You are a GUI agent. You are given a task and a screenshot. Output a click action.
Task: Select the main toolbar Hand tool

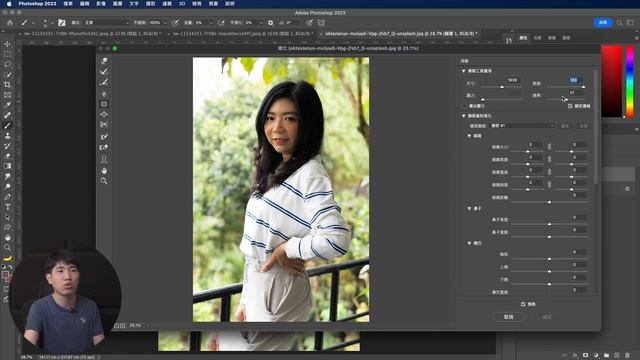7,237
